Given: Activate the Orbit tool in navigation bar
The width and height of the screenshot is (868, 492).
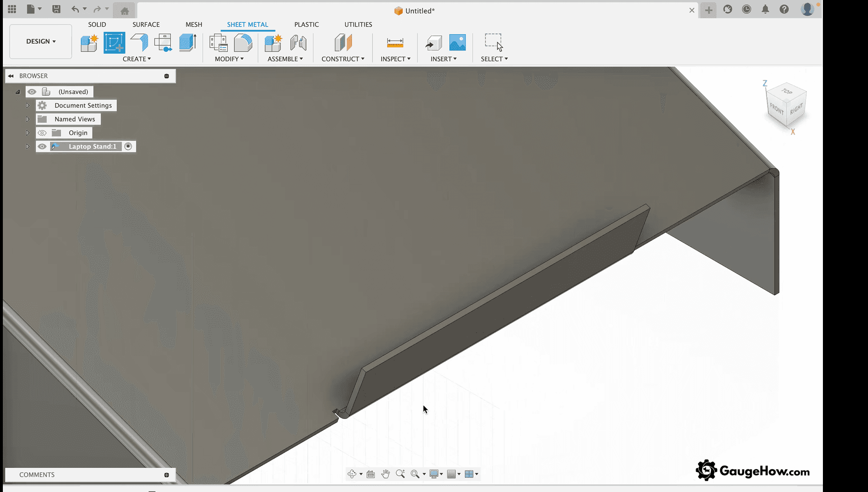Looking at the screenshot, I should pyautogui.click(x=353, y=473).
